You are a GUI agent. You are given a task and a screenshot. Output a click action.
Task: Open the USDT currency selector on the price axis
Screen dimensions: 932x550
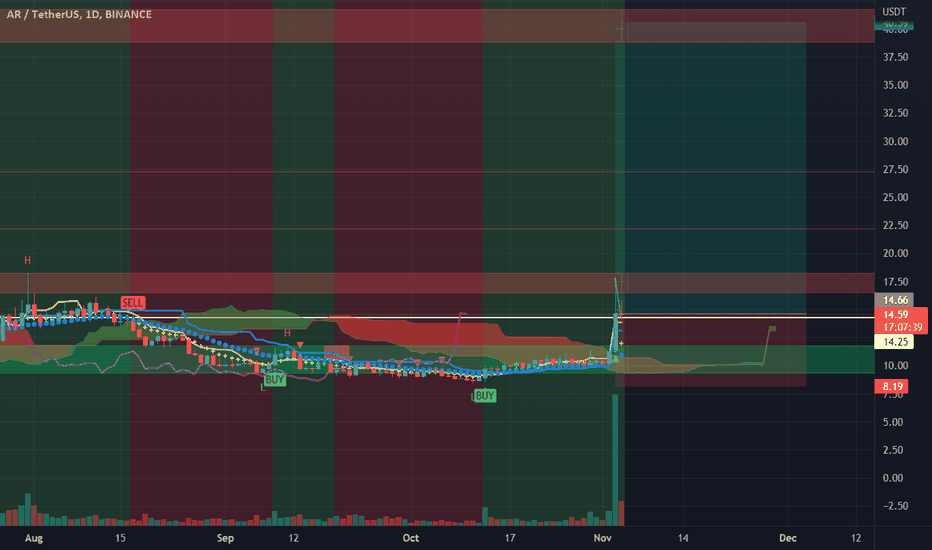[894, 11]
